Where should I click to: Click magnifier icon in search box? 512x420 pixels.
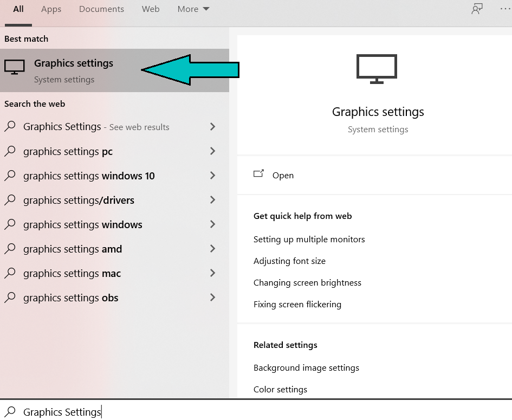pos(10,411)
